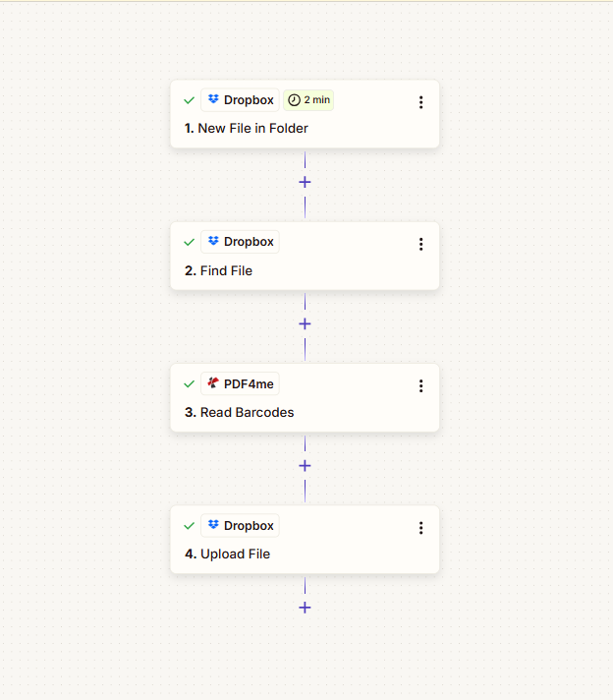This screenshot has width=613, height=700.
Task: Open three-dot menu for New File in Folder
Action: coord(420,102)
